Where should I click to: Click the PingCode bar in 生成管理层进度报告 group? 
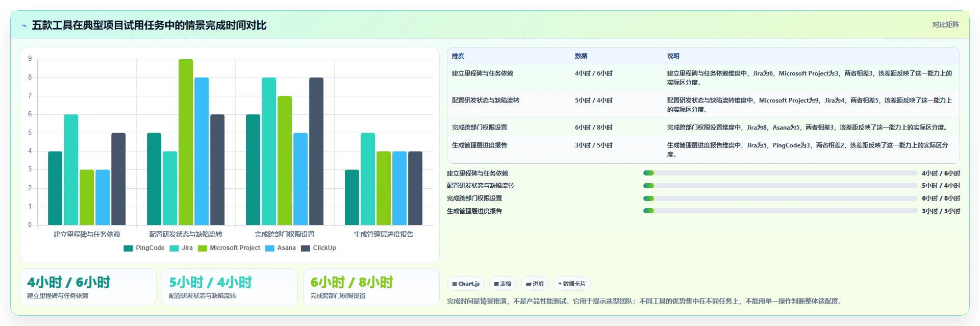coord(352,197)
